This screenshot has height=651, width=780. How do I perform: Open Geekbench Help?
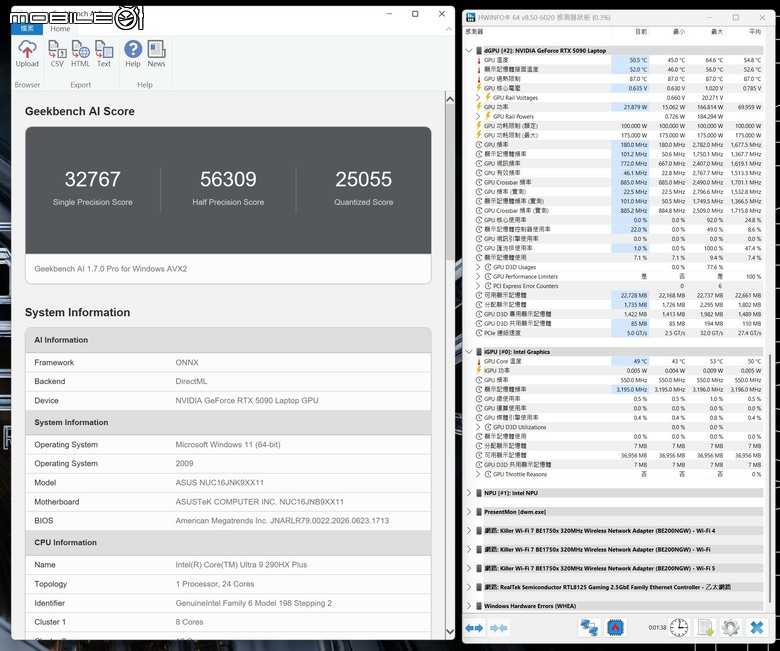(x=133, y=54)
